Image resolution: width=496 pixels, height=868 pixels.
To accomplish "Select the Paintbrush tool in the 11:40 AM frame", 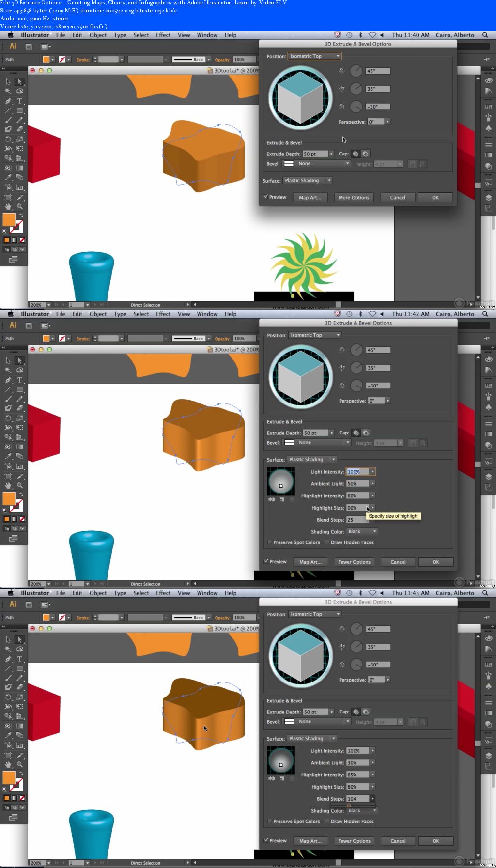I will [8, 120].
